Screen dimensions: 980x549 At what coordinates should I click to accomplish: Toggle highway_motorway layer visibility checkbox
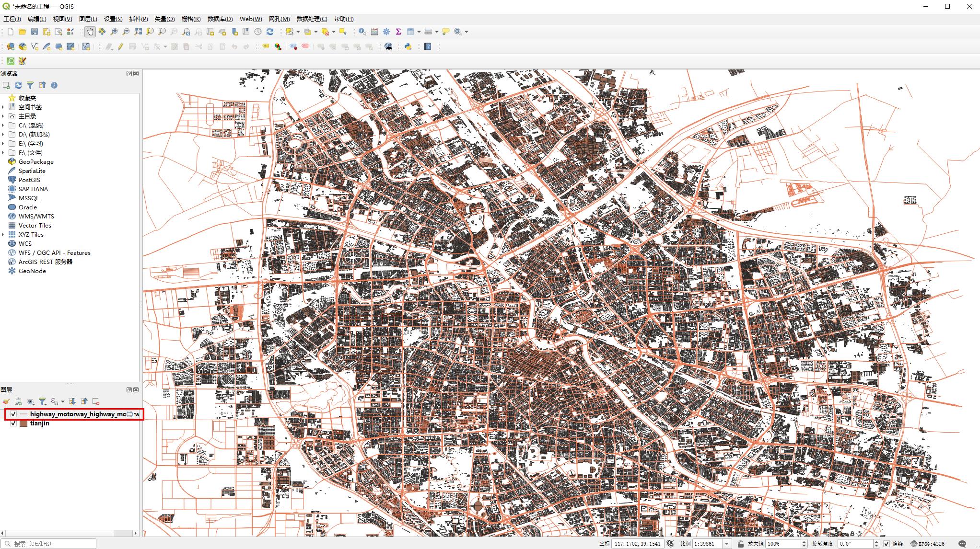point(13,414)
